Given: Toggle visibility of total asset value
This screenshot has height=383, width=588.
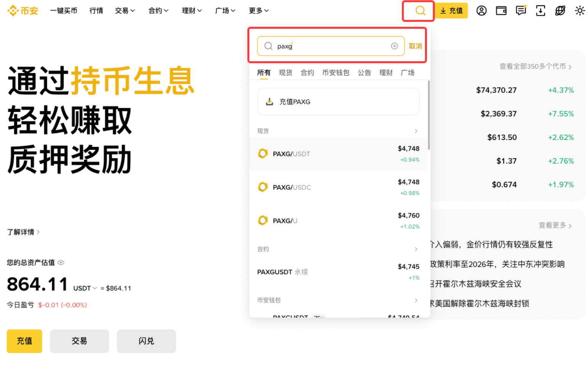Looking at the screenshot, I should click(x=62, y=262).
